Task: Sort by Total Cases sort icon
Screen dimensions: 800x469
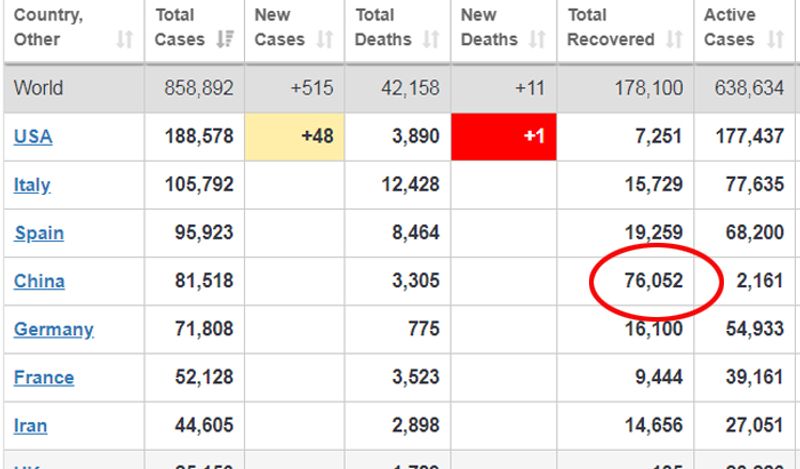Action: (x=225, y=39)
